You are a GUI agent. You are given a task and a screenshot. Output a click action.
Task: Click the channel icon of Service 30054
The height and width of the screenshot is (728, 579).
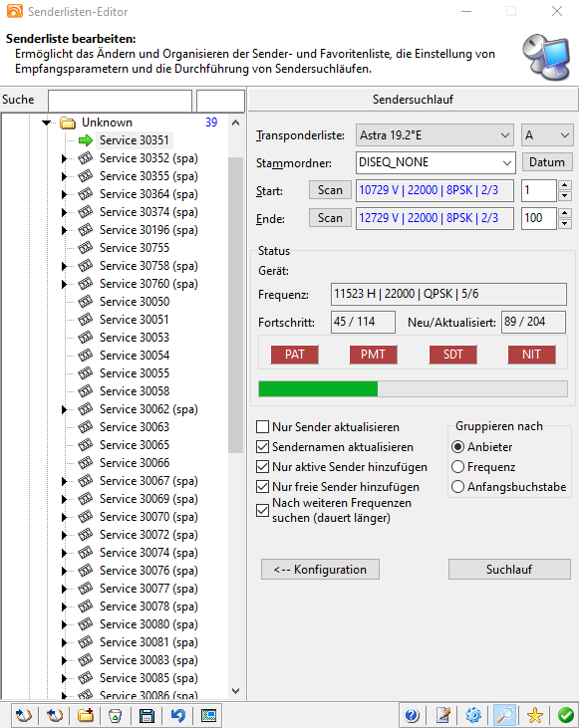tap(86, 356)
